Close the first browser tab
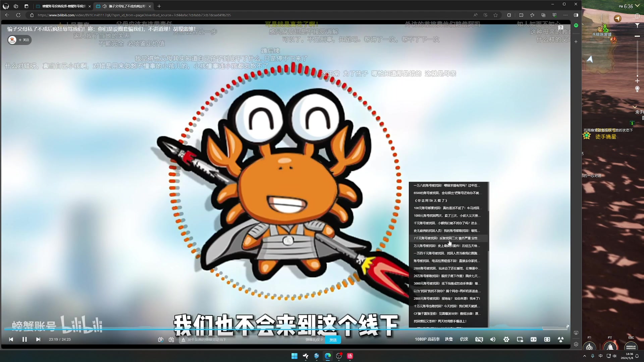644x362 pixels. coord(90,6)
